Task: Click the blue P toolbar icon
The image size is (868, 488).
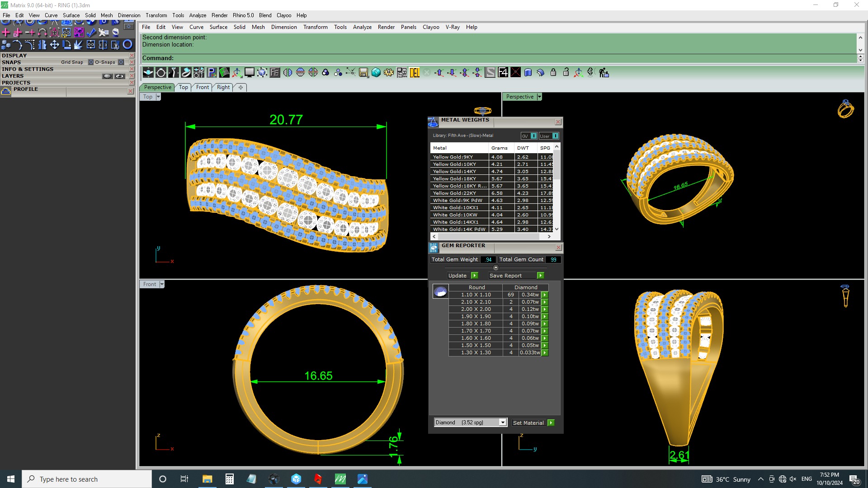Action: (x=211, y=72)
